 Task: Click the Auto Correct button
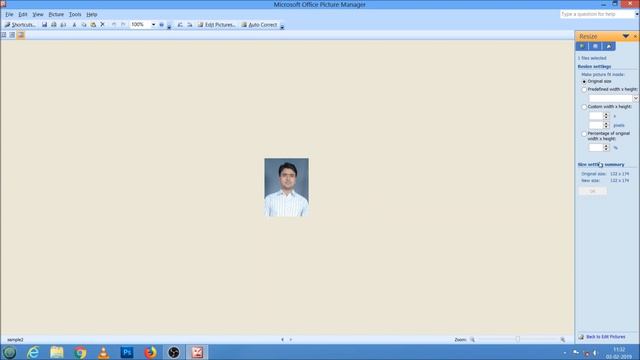pos(260,25)
